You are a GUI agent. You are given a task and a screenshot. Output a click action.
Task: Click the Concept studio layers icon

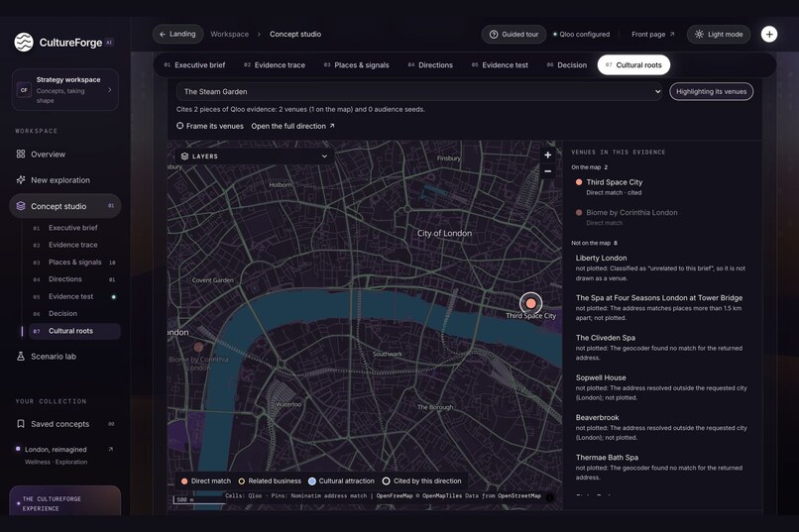pyautogui.click(x=21, y=206)
